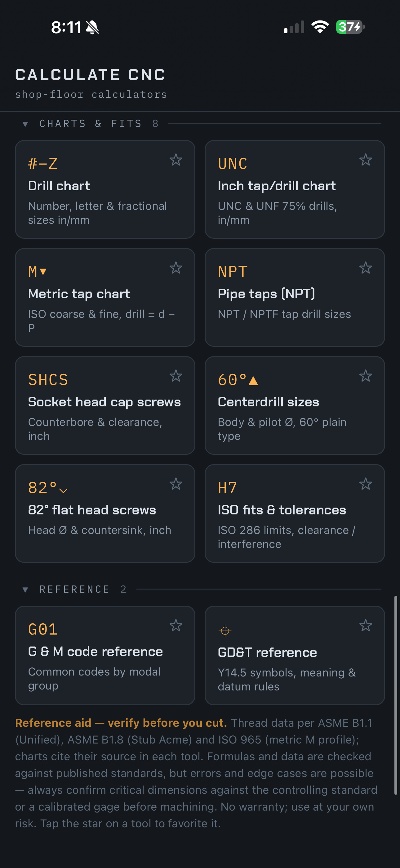
Task: Collapse the Charts & Fits section triangle
Action: tap(25, 124)
